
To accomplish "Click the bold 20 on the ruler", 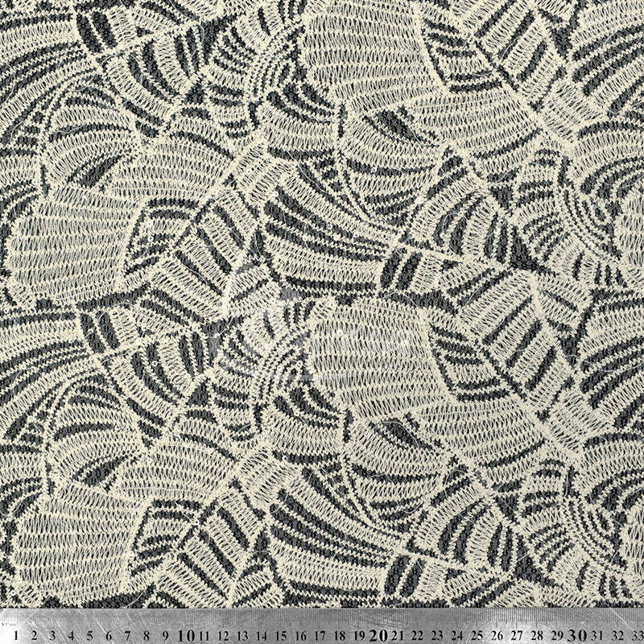I will tap(378, 634).
